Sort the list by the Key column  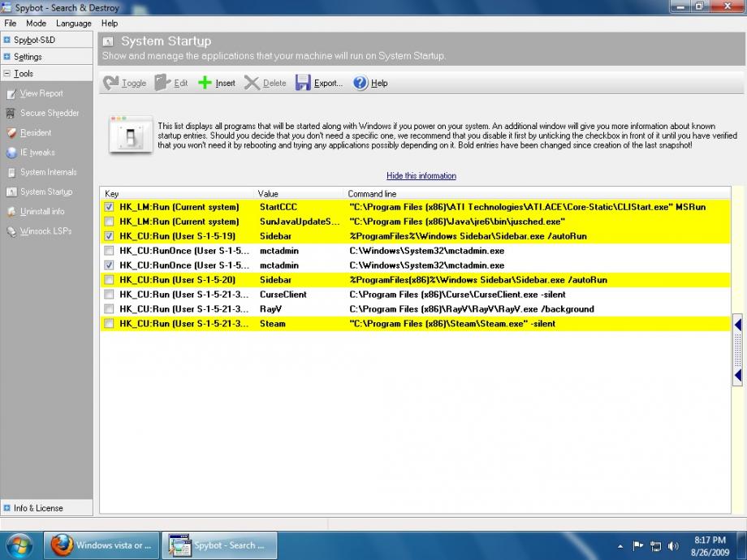pos(177,194)
